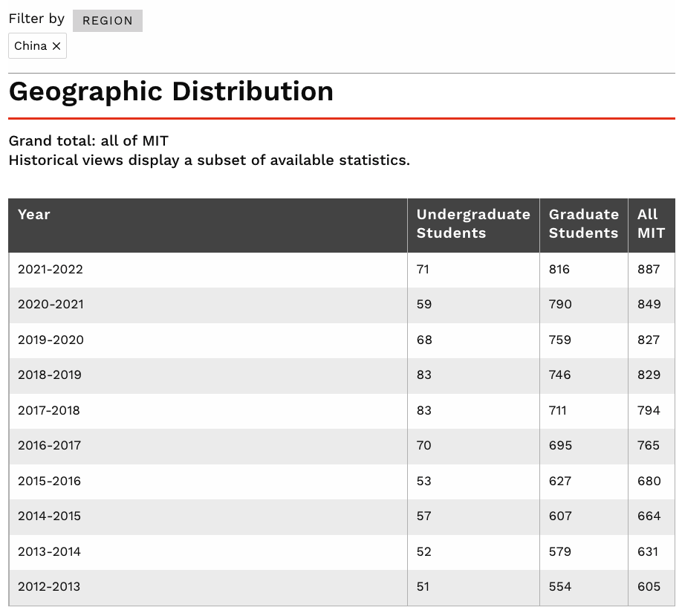Click the All MIT column header
682x616 pixels.
pyautogui.click(x=651, y=224)
